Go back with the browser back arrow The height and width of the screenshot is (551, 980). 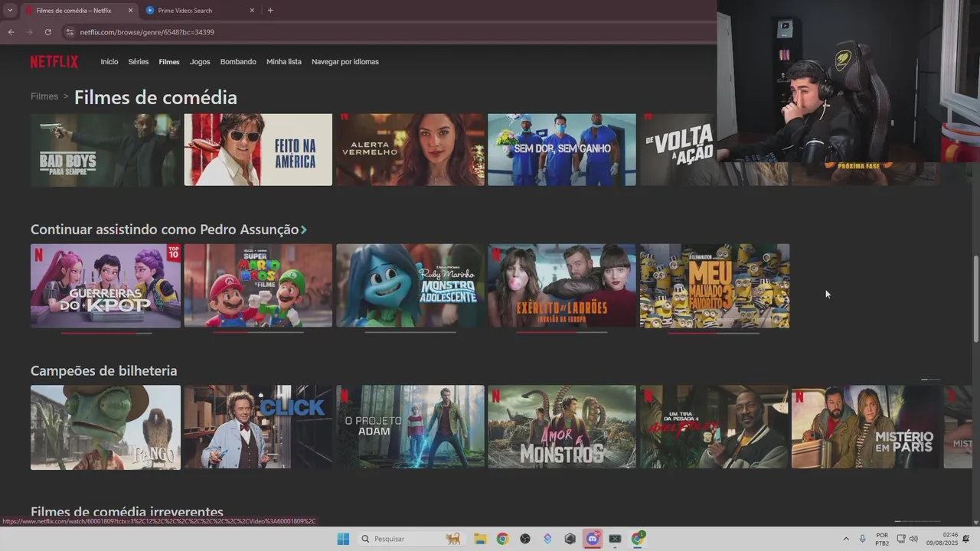(x=11, y=32)
